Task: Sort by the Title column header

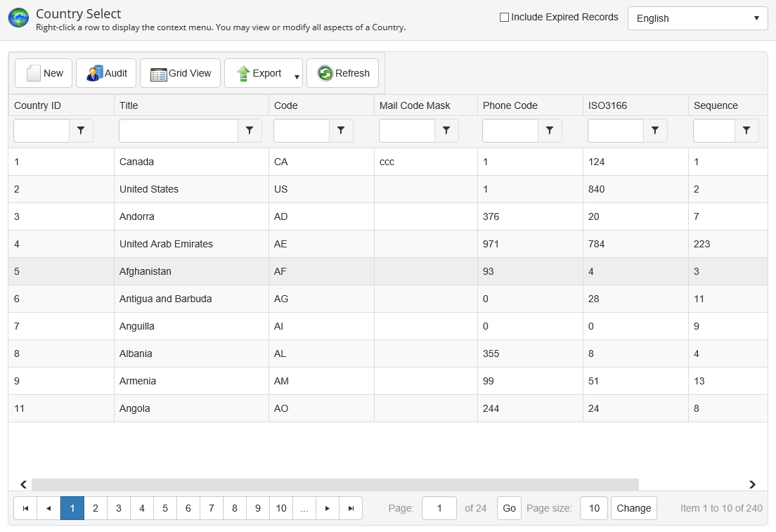Action: point(129,105)
